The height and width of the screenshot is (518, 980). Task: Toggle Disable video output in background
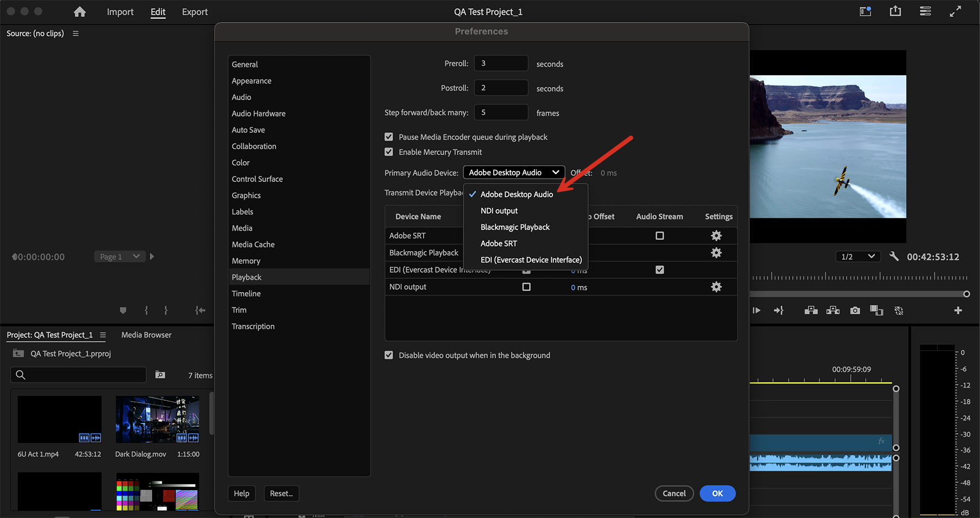tap(389, 355)
